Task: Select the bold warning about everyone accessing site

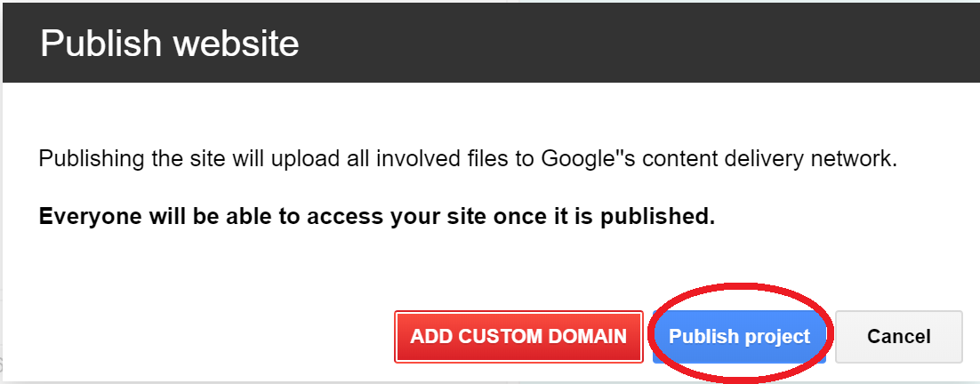Action: click(x=377, y=217)
